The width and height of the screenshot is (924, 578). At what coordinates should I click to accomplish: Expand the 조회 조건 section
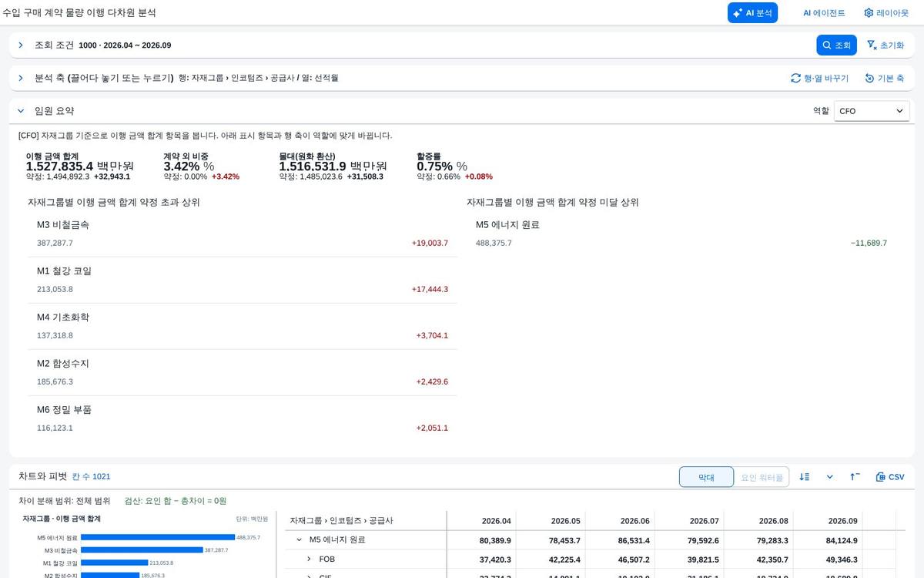click(x=21, y=45)
